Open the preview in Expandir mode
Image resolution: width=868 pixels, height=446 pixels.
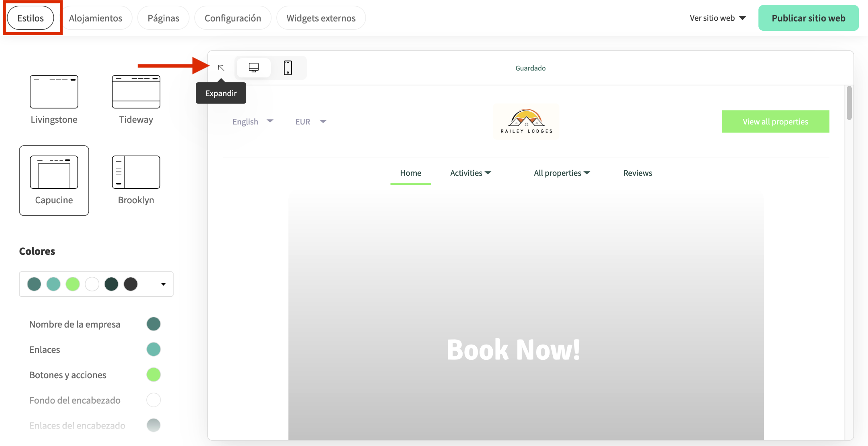point(221,68)
